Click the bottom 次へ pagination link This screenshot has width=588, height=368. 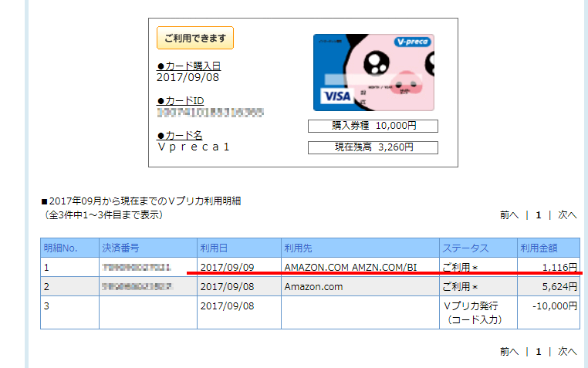coord(567,351)
